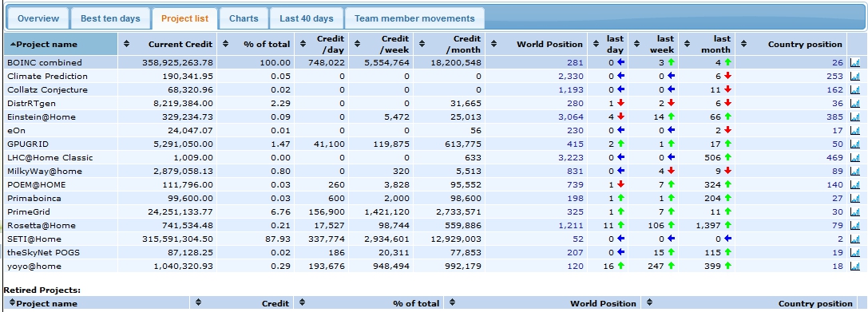The image size is (868, 312).
Task: Open world position 281 for BOINC combined
Action: (x=575, y=62)
